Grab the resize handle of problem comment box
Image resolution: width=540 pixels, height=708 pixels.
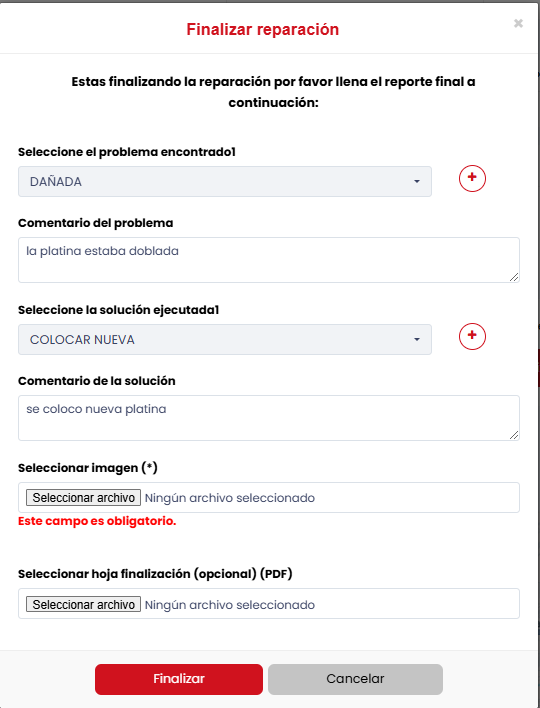(514, 277)
